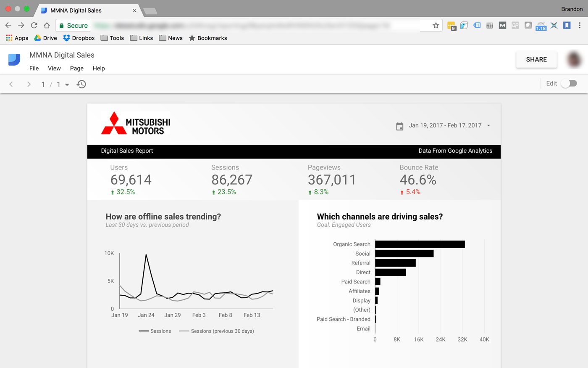Click the grey OP extension icon
Image resolution: width=588 pixels, height=368 pixels.
(515, 25)
